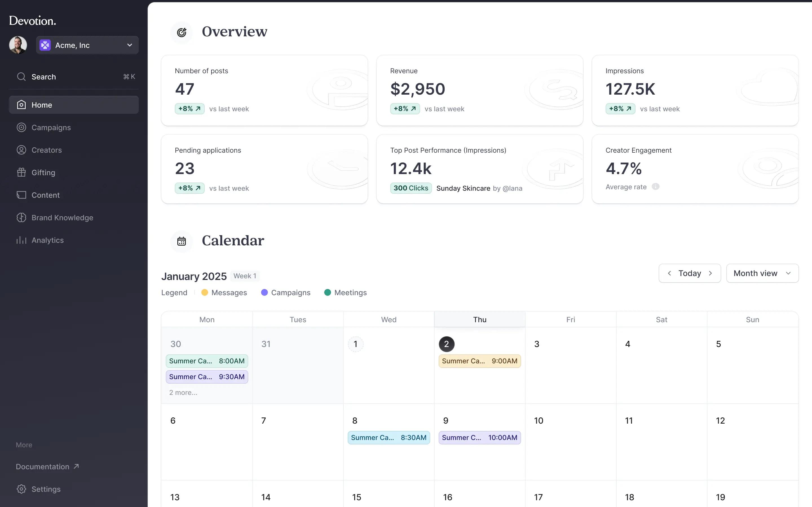Expand the Month view dropdown

tap(762, 273)
